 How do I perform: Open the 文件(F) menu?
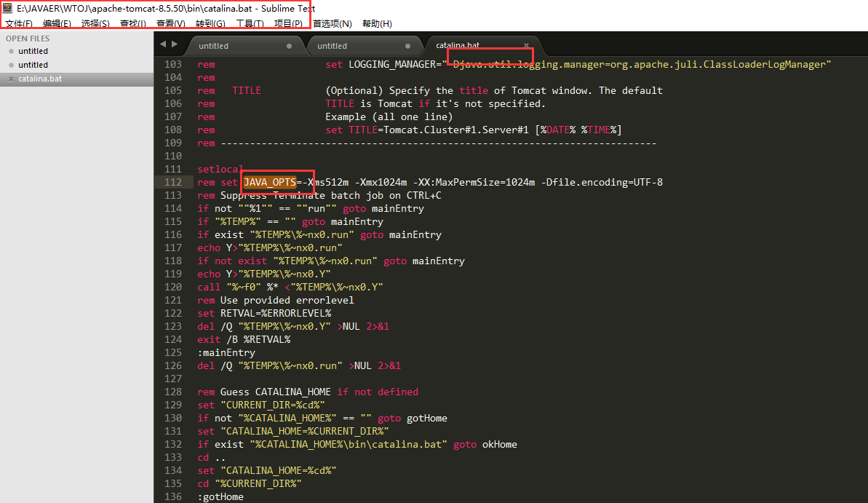(19, 23)
